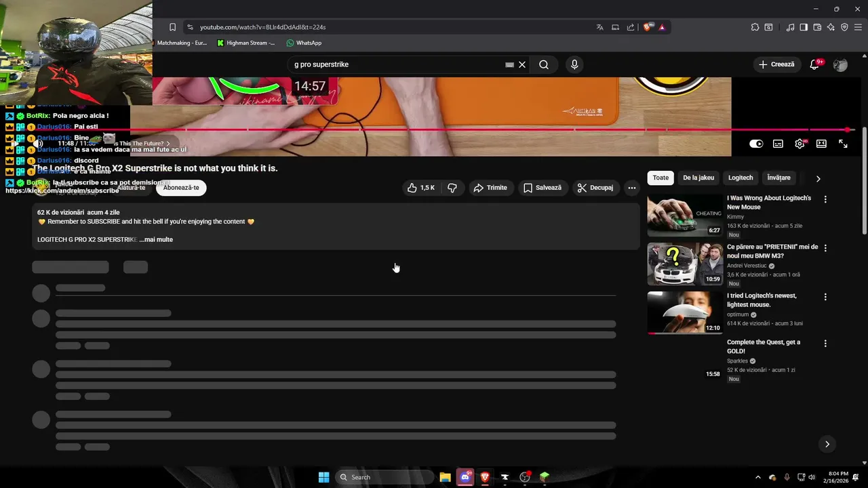The image size is (868, 488).
Task: Open the taskbar volume control
Action: click(x=812, y=477)
